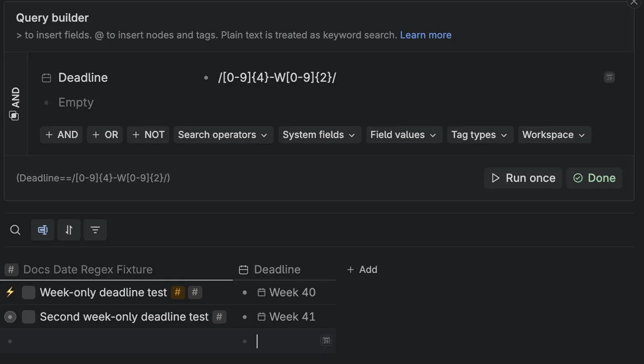Click the lightning bolt icon on the first row
644x364 pixels.
pyautogui.click(x=10, y=292)
